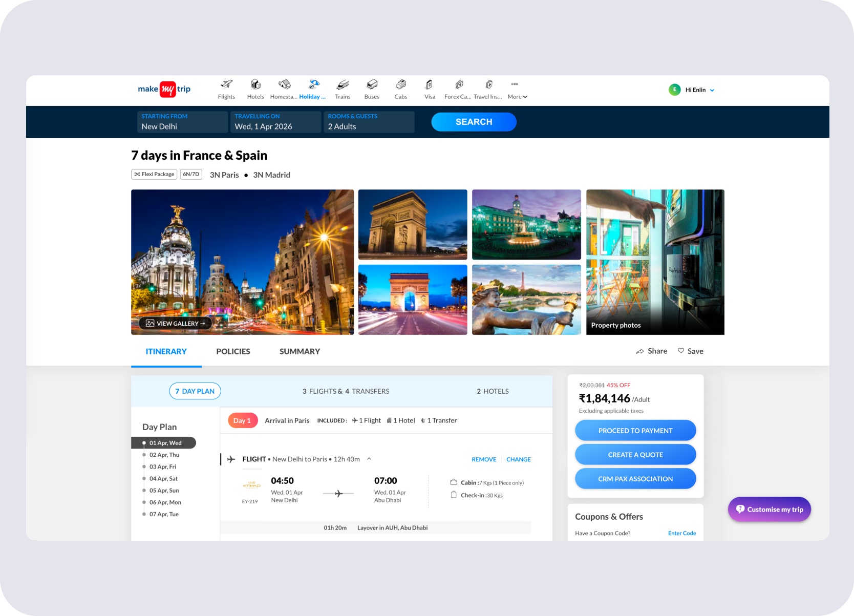Select 01 Apr, Wed in Day Plan
The width and height of the screenshot is (854, 616).
164,443
